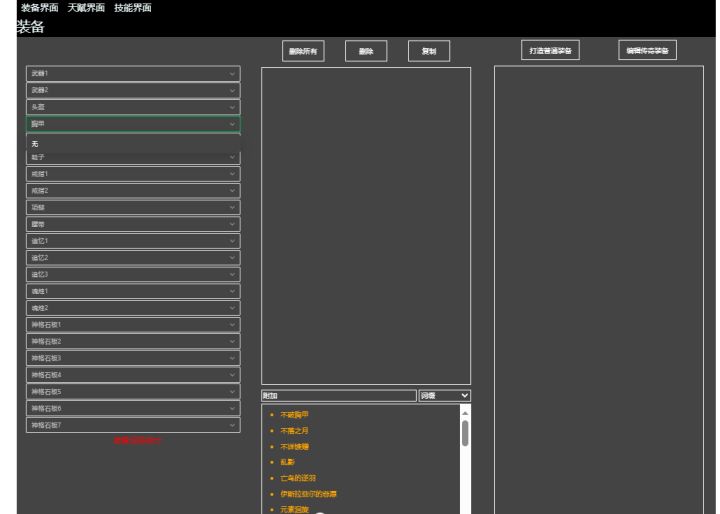Click the item list scrollbar thumb

click(x=465, y=433)
